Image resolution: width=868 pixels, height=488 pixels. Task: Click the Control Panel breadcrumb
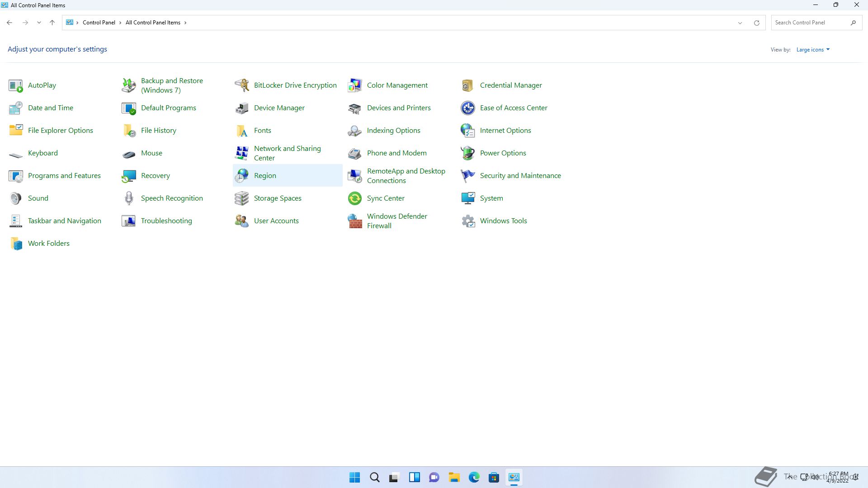tap(99, 23)
